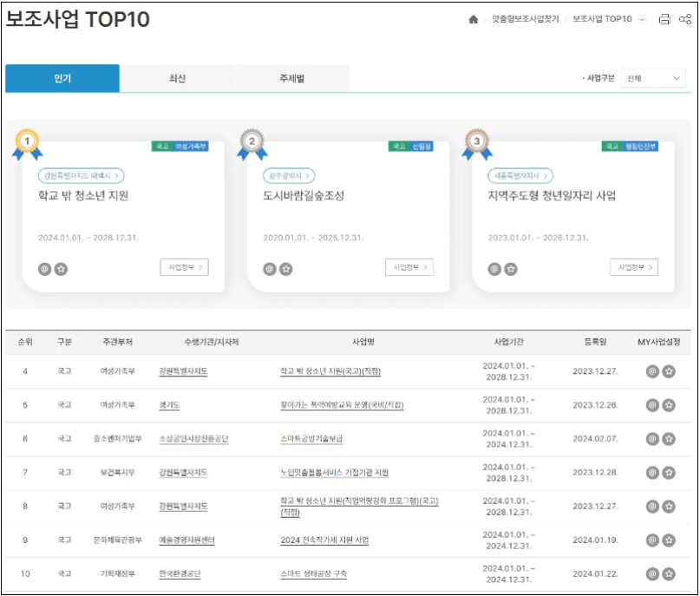
Task: Click the 지역주도형 청년일자리 사업 card title
Action: point(552,196)
